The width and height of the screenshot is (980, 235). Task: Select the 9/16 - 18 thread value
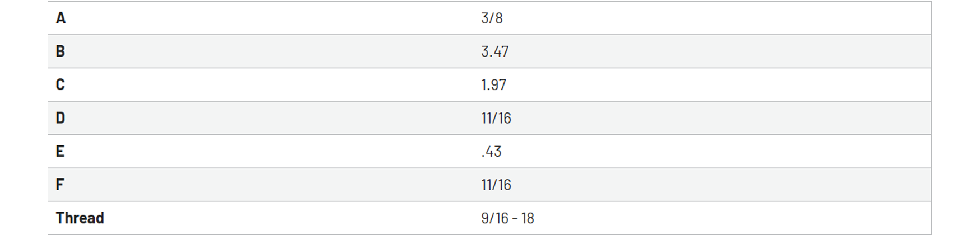coord(507,218)
